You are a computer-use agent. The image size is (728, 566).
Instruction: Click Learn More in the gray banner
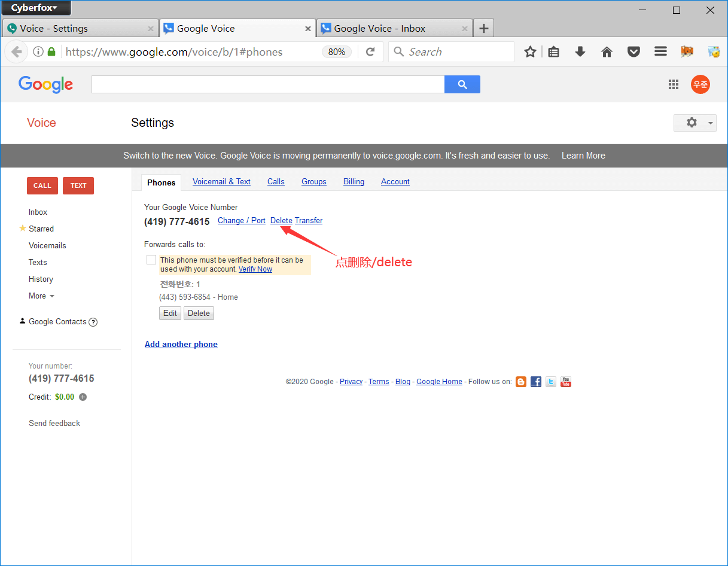pos(583,156)
